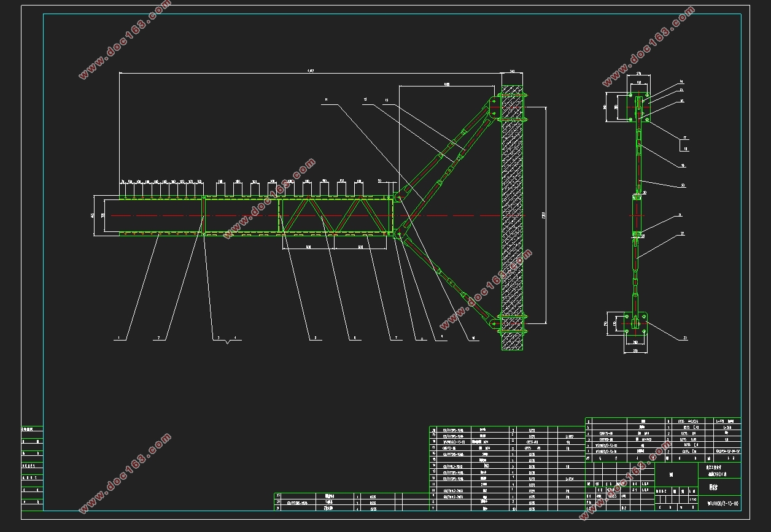Click the top-left www.doc168.com watermark
This screenshot has height=532, width=771.
(x=124, y=40)
